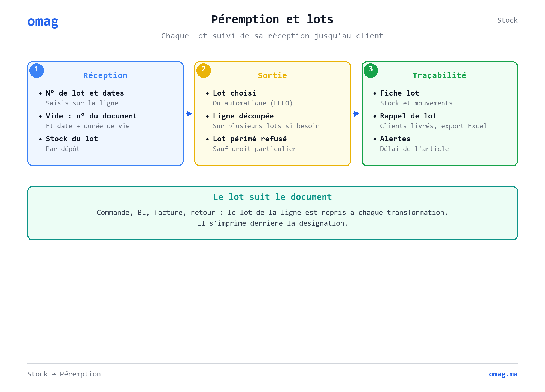Select the yellow number 2 badge

[204, 70]
